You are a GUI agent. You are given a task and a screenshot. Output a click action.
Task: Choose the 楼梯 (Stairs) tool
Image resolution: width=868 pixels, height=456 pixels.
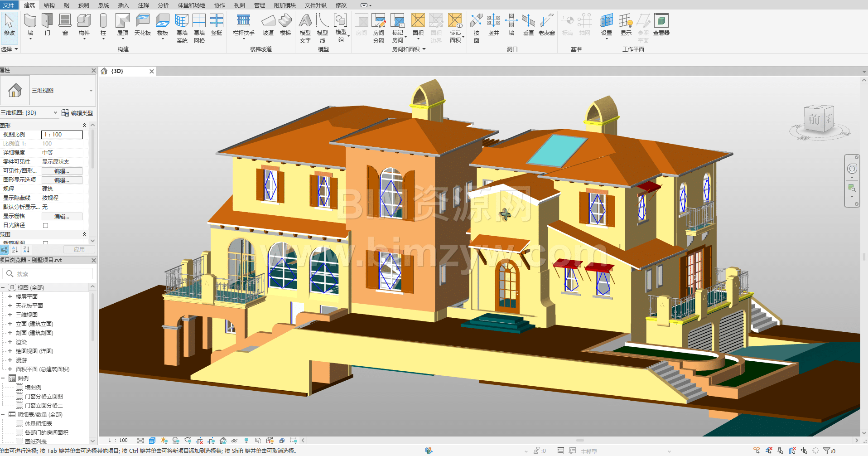coord(285,24)
